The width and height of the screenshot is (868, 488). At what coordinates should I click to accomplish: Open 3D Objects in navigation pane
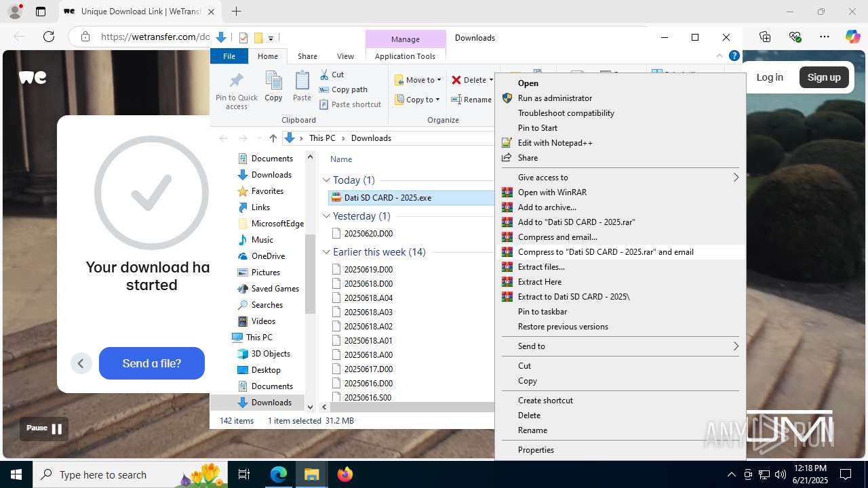point(271,354)
